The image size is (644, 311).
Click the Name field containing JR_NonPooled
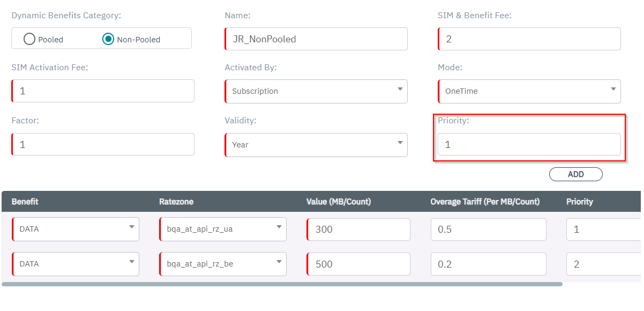tap(316, 39)
